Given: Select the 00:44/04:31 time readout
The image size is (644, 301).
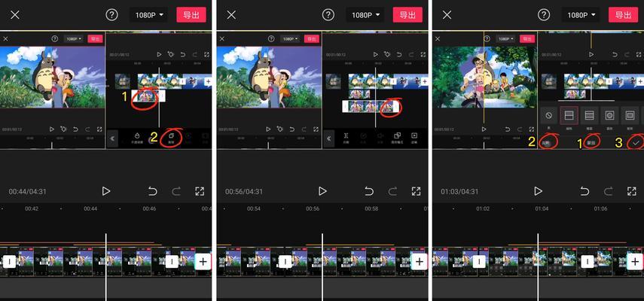Looking at the screenshot, I should pos(28,191).
